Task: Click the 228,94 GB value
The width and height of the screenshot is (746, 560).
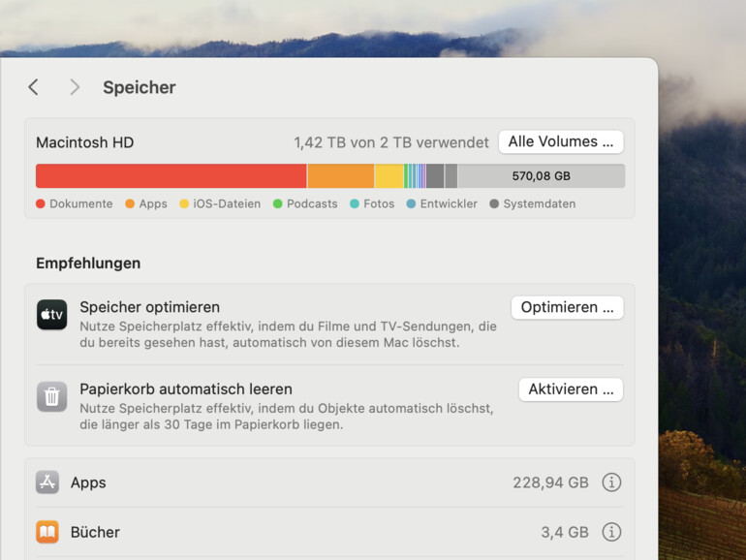Action: pyautogui.click(x=550, y=482)
